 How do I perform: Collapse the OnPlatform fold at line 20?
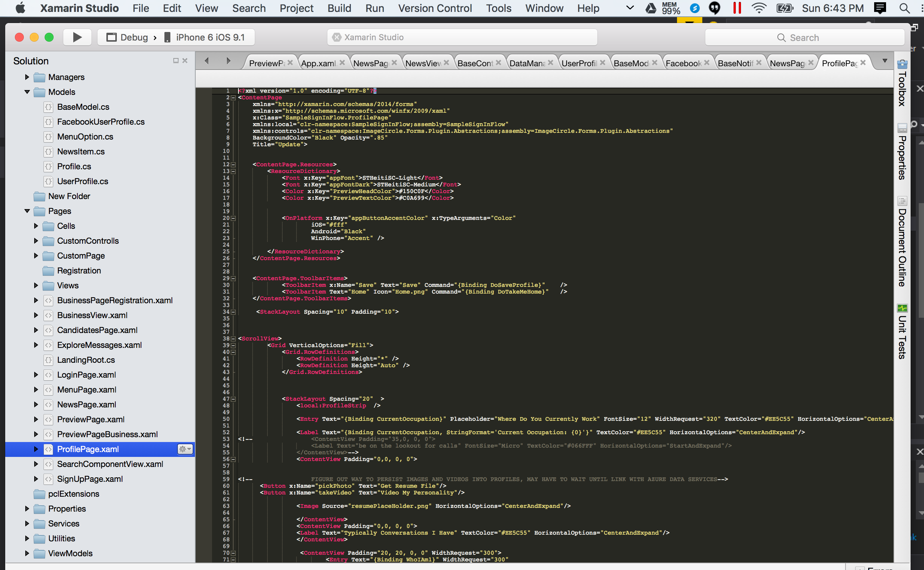(x=233, y=218)
